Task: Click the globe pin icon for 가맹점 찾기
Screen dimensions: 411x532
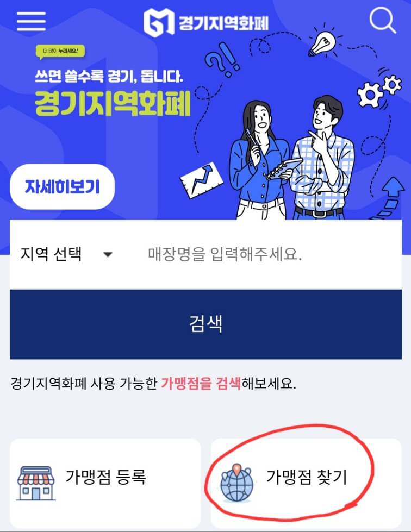Action: 236,483
